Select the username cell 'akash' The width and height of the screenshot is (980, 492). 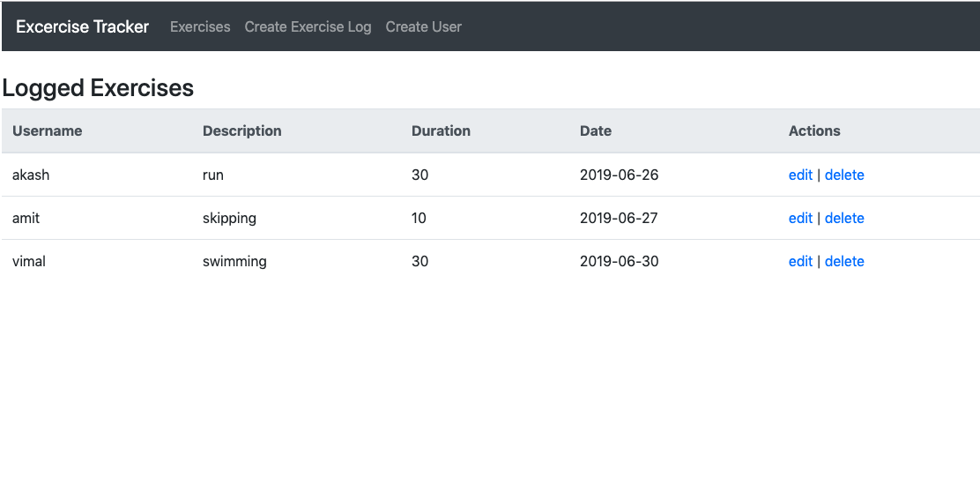click(31, 175)
